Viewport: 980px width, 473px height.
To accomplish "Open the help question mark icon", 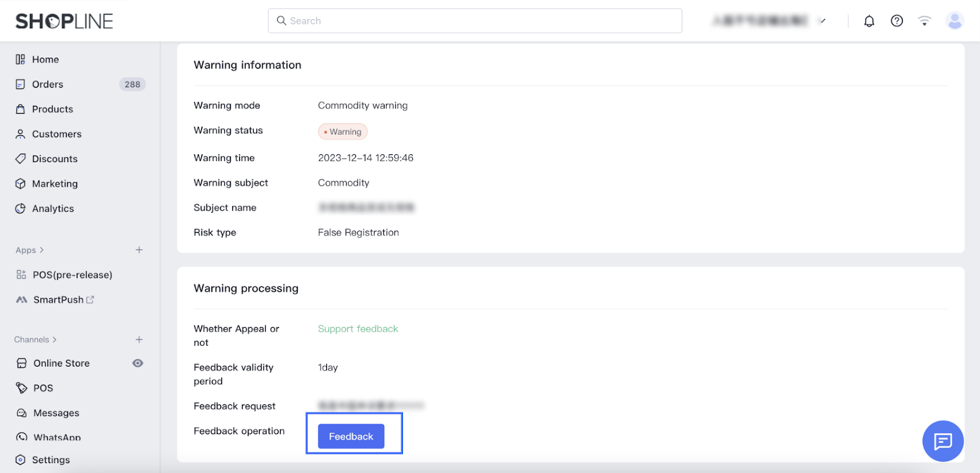I will pyautogui.click(x=897, y=21).
